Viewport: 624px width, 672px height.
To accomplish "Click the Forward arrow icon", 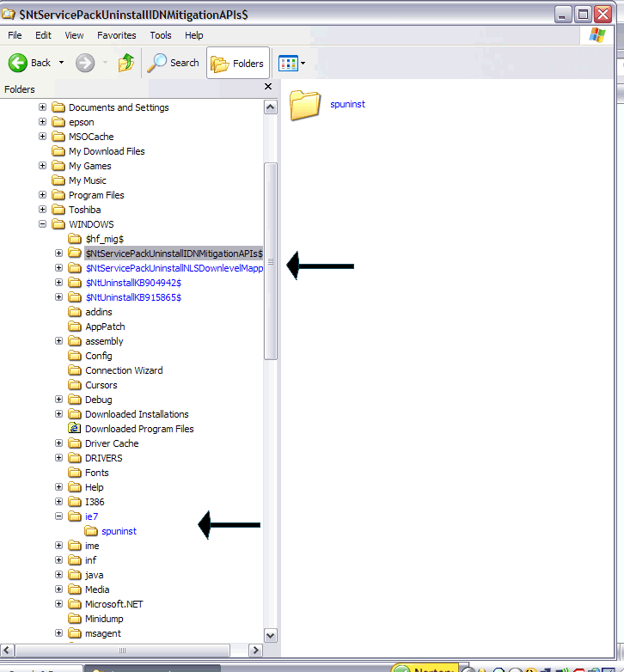I will pyautogui.click(x=85, y=63).
